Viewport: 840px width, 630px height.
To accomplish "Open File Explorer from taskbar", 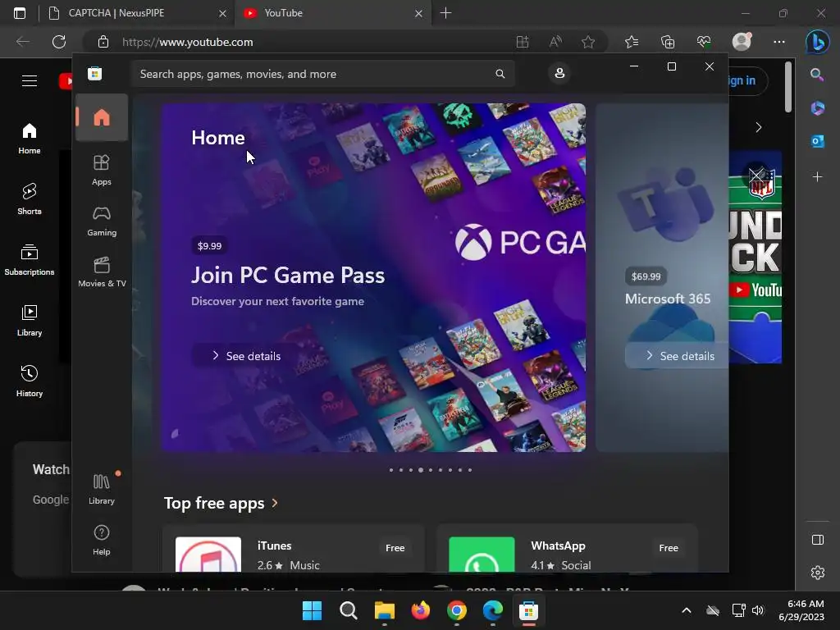I will [x=384, y=610].
